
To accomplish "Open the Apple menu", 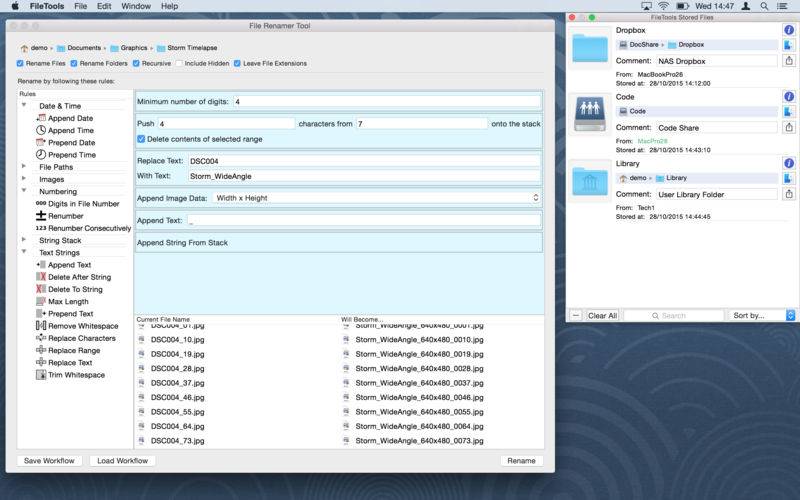I will tap(15, 6).
